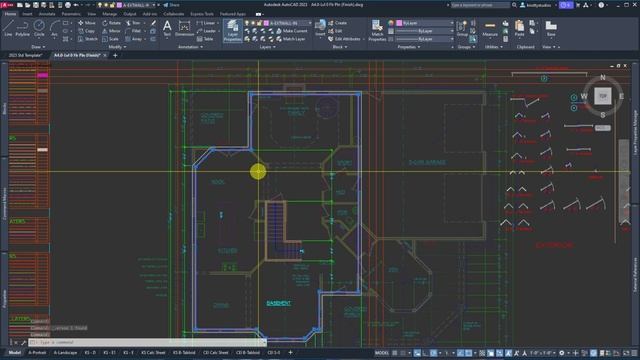The height and width of the screenshot is (360, 640).
Task: Open the Insert ribbon tab
Action: [27, 14]
